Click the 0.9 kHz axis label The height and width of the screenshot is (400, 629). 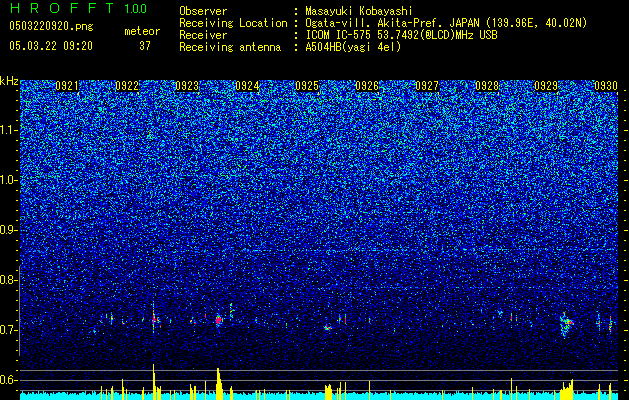click(x=7, y=230)
